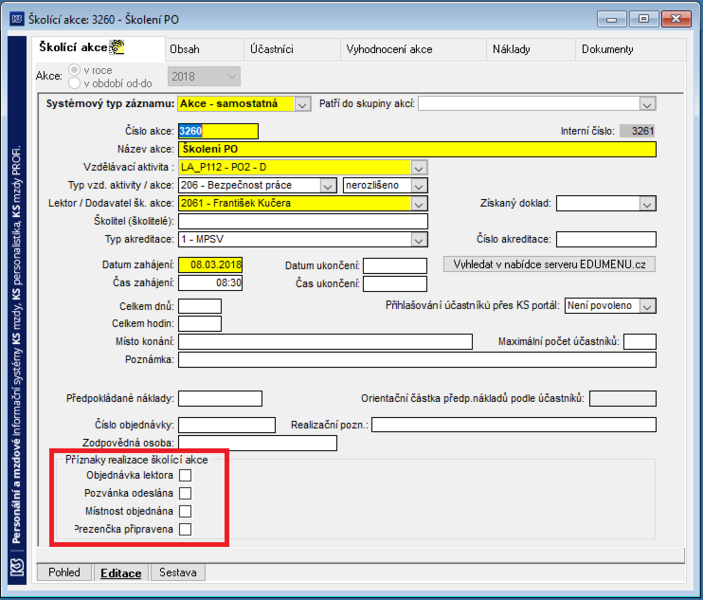This screenshot has height=600, width=703.
Task: Click the Celkem dnů field
Action: (200, 306)
